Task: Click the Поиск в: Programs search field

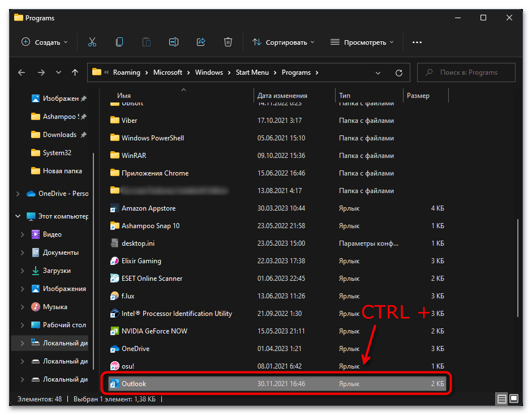Action: (x=466, y=72)
